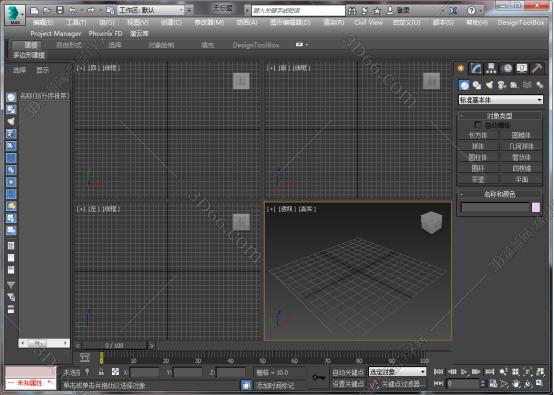Open the 选定对象 key filter dropdown
Screen dimensions: 554x395
click(x=397, y=372)
